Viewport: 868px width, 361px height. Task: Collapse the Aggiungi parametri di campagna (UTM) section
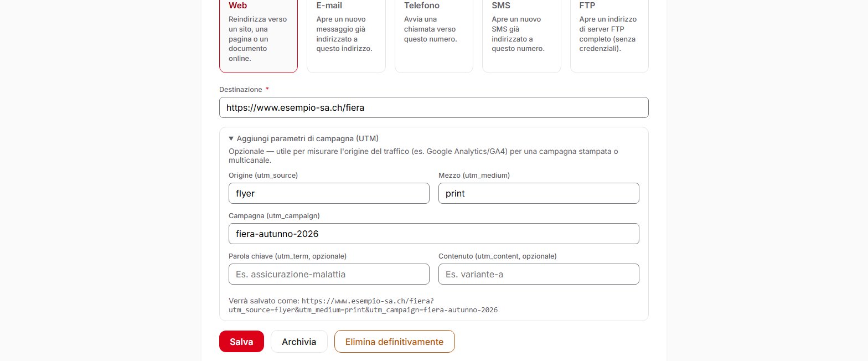click(x=303, y=138)
